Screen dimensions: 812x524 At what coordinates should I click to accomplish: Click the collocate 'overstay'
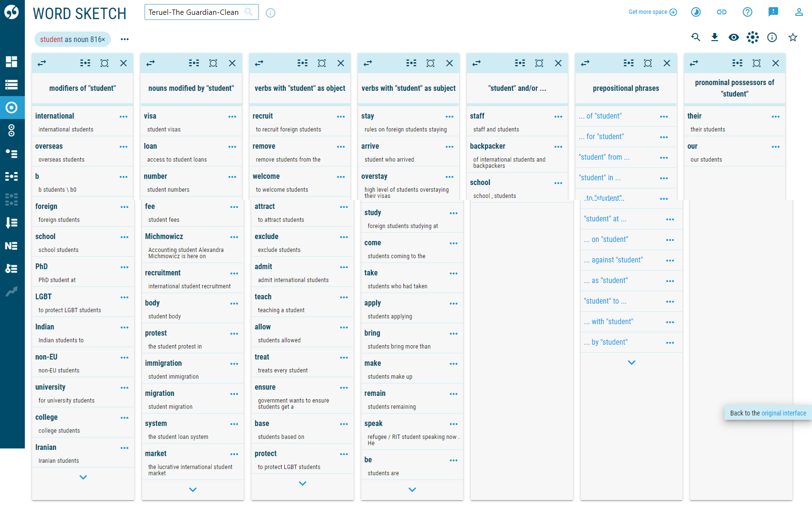tap(374, 176)
